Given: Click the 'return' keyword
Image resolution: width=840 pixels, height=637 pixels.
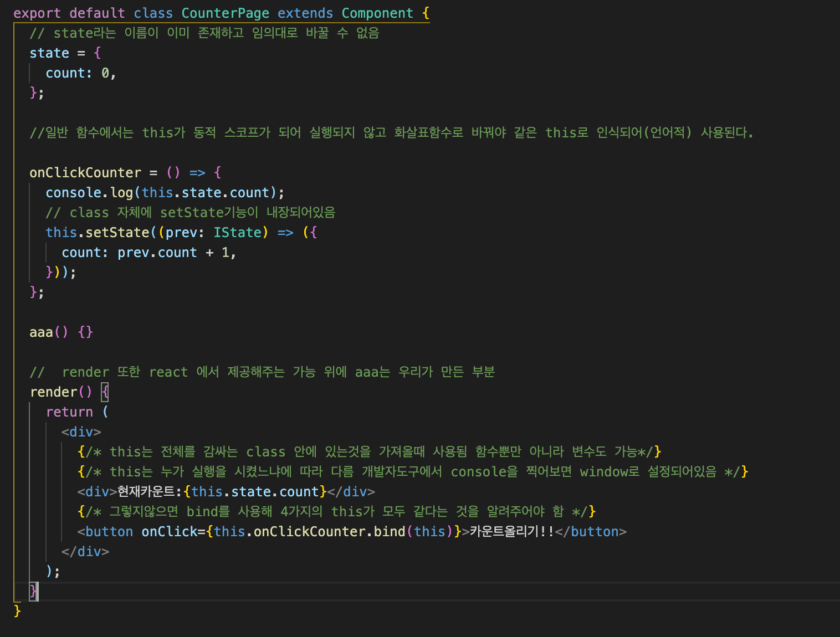Looking at the screenshot, I should click(x=69, y=412).
